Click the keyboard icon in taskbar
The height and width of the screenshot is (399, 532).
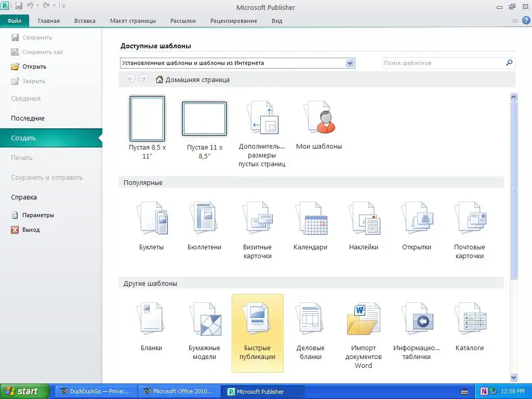(x=464, y=392)
